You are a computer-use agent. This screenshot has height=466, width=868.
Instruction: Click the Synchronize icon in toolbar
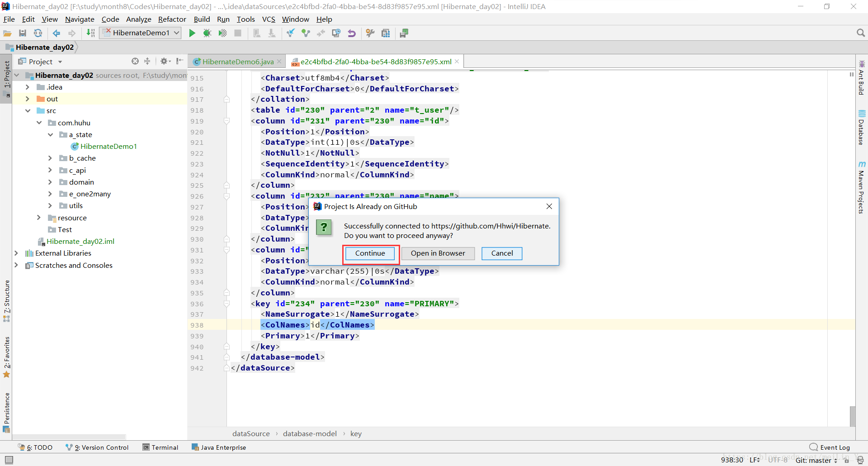[38, 33]
